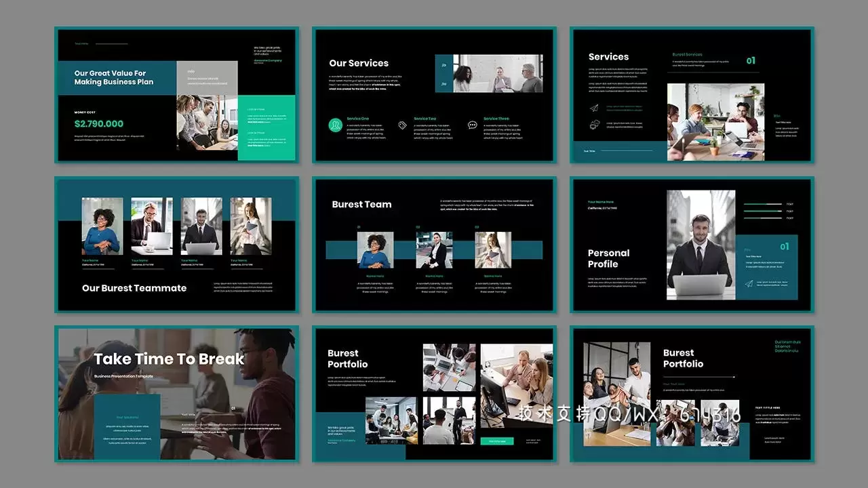Click the $2.790.000 money cost figure
Image resolution: width=868 pixels, height=488 pixels.
coord(99,124)
